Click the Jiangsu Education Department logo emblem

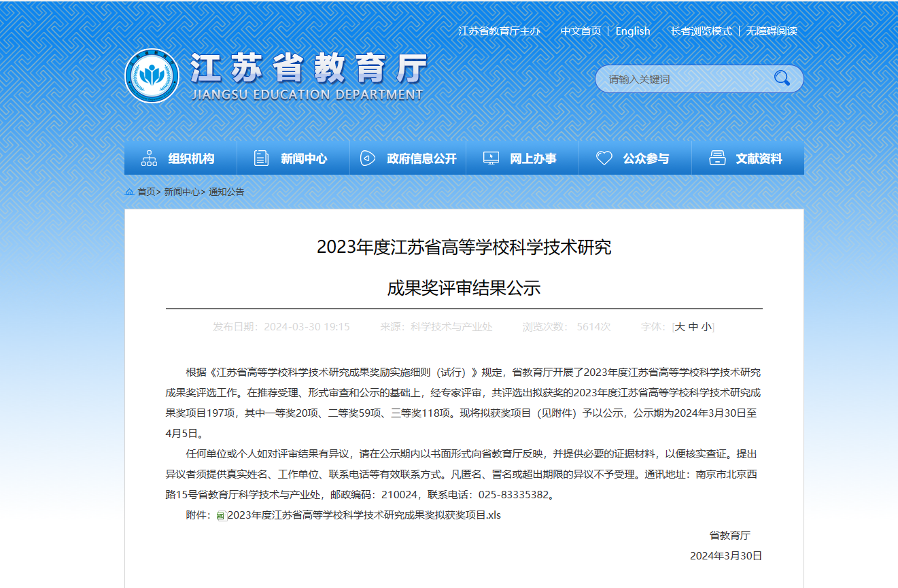152,76
